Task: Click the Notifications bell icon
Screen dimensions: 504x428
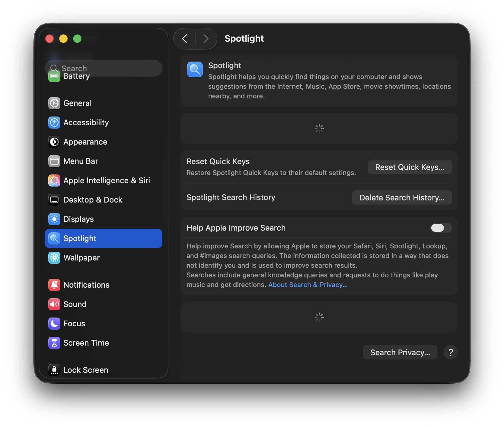Action: point(54,285)
